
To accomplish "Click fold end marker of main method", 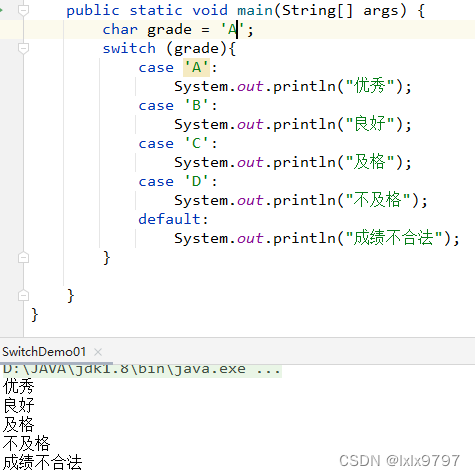I will click(23, 296).
